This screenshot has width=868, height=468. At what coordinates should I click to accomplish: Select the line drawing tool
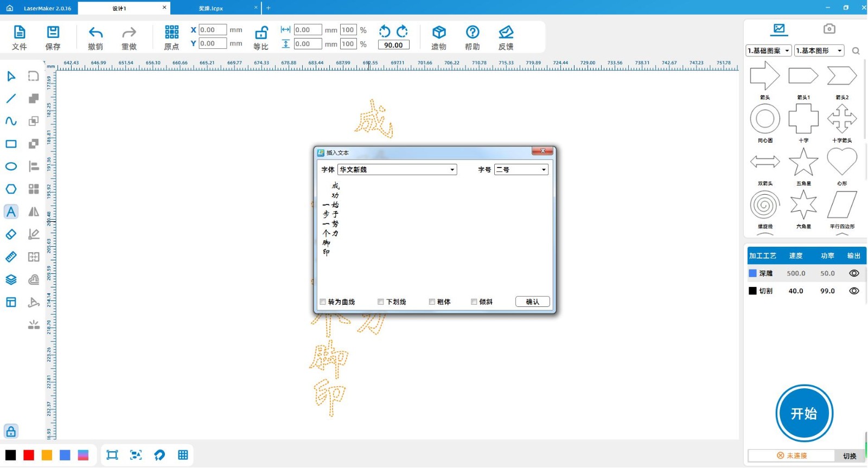coord(11,99)
